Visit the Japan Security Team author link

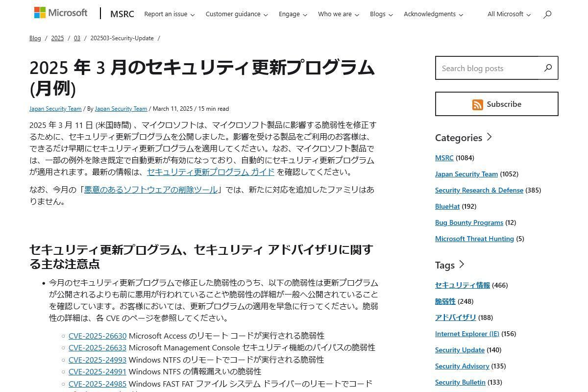click(121, 108)
